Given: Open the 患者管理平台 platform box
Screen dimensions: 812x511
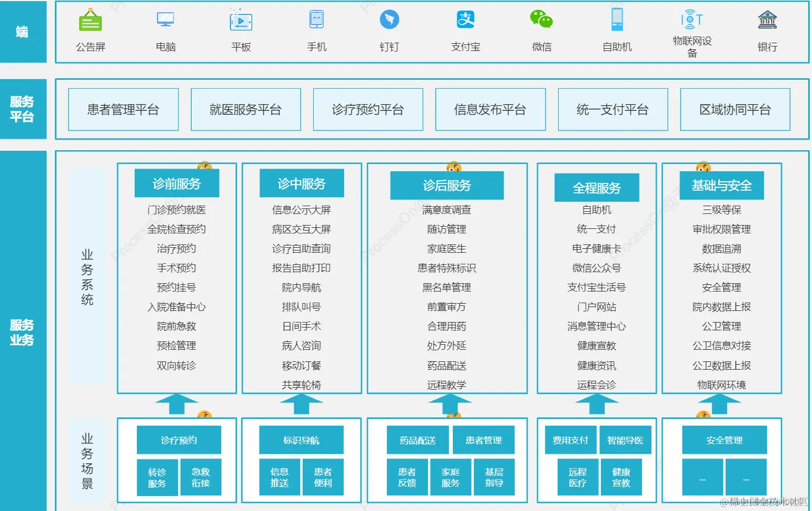Looking at the screenshot, I should point(122,109).
